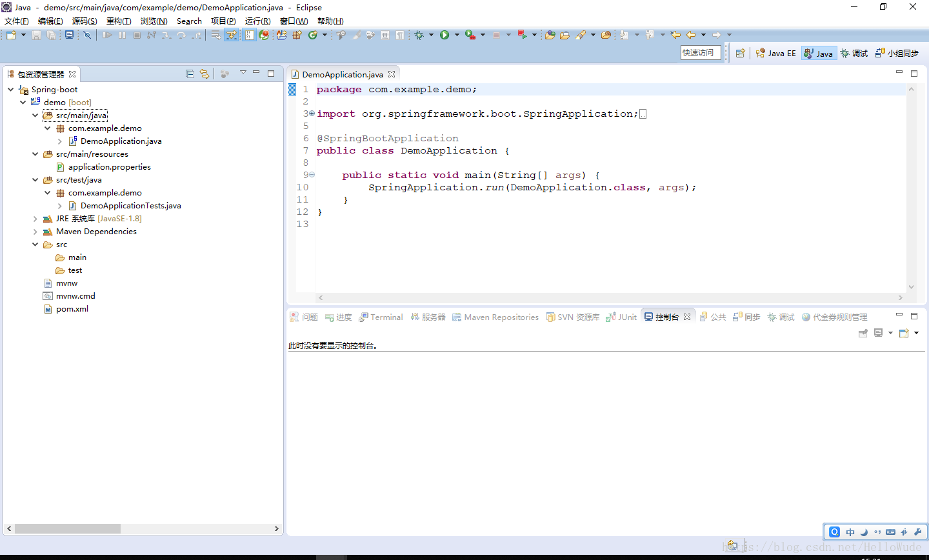This screenshot has height=560, width=929.
Task: Click Collapse All in package explorer
Action: [190, 74]
